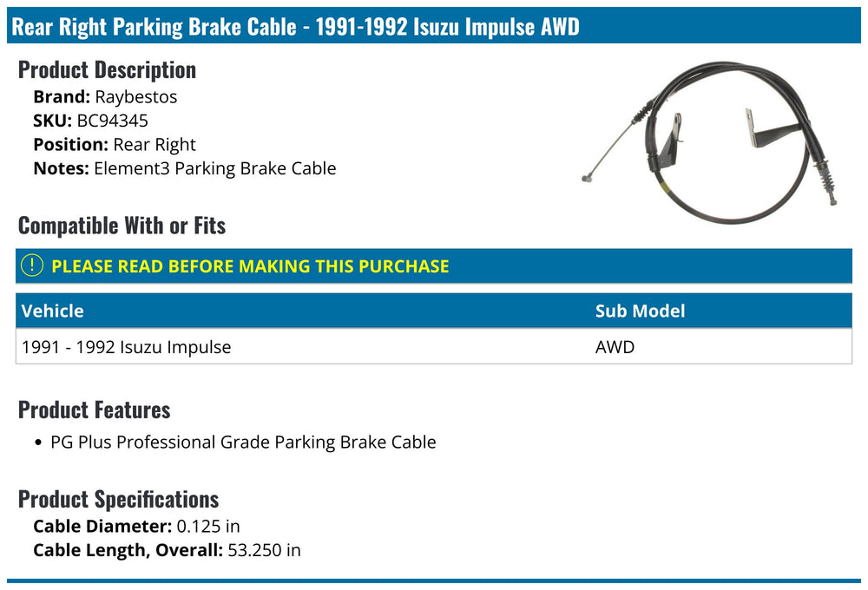Select the 1991 - 1992 Isuzu Impulse row
Image resolution: width=868 pixels, height=590 pixels.
[433, 347]
